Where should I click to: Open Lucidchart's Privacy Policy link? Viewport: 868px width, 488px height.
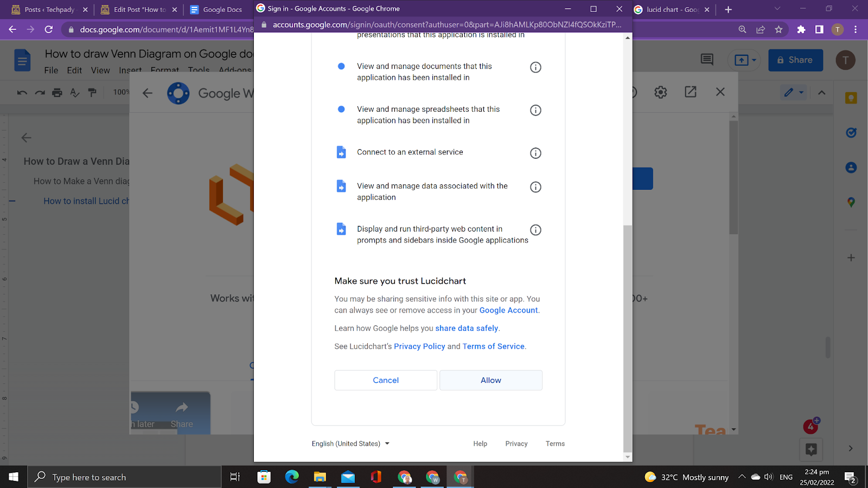click(419, 346)
